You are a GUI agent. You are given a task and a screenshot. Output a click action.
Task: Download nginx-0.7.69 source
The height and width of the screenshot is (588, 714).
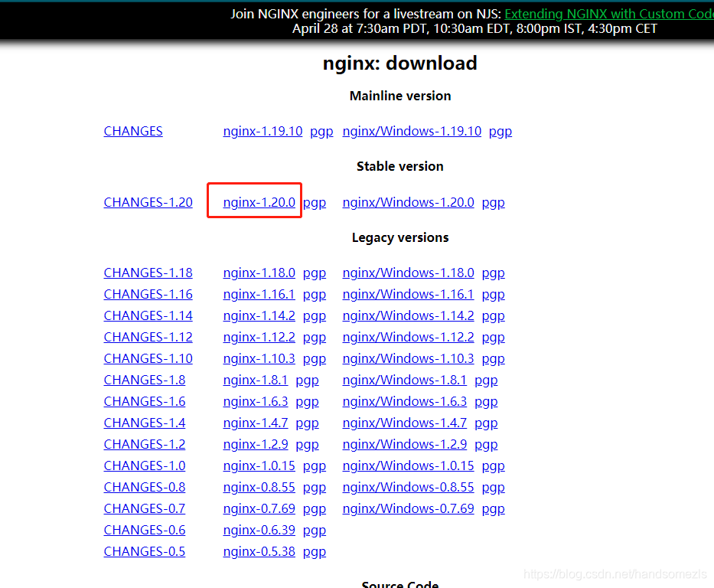tap(259, 508)
